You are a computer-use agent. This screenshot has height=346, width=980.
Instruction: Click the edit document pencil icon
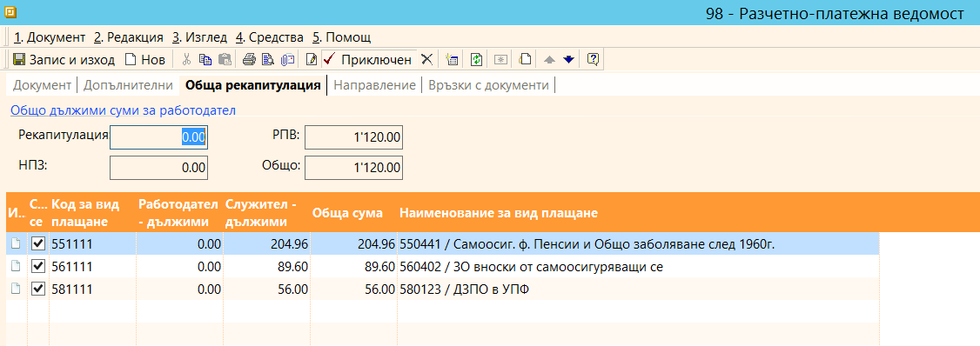click(x=312, y=59)
